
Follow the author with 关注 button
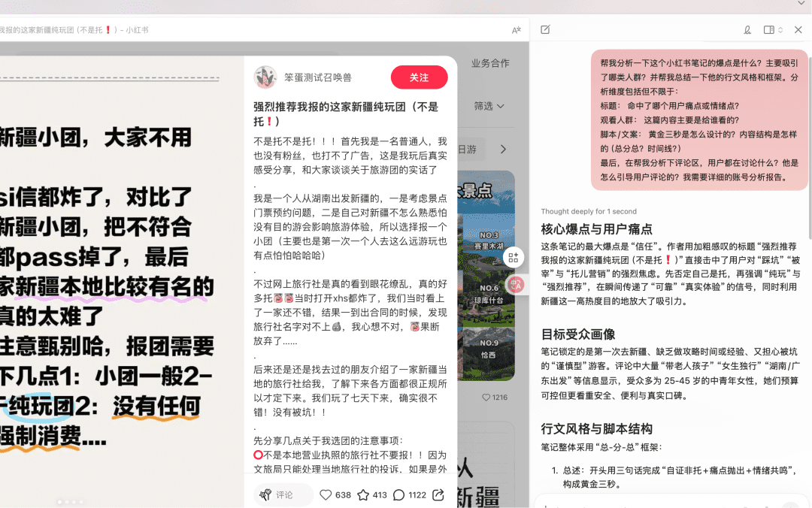(x=419, y=77)
